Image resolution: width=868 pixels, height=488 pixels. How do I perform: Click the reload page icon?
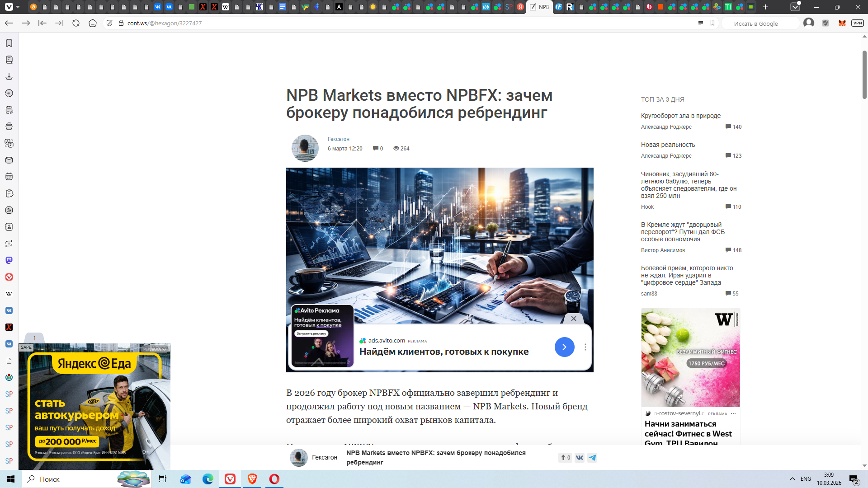coord(76,23)
